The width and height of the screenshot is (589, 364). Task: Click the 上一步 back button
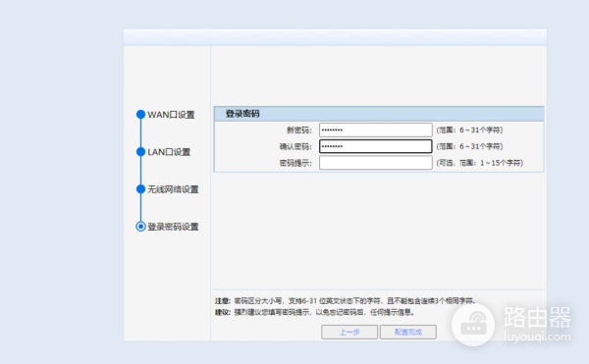349,332
